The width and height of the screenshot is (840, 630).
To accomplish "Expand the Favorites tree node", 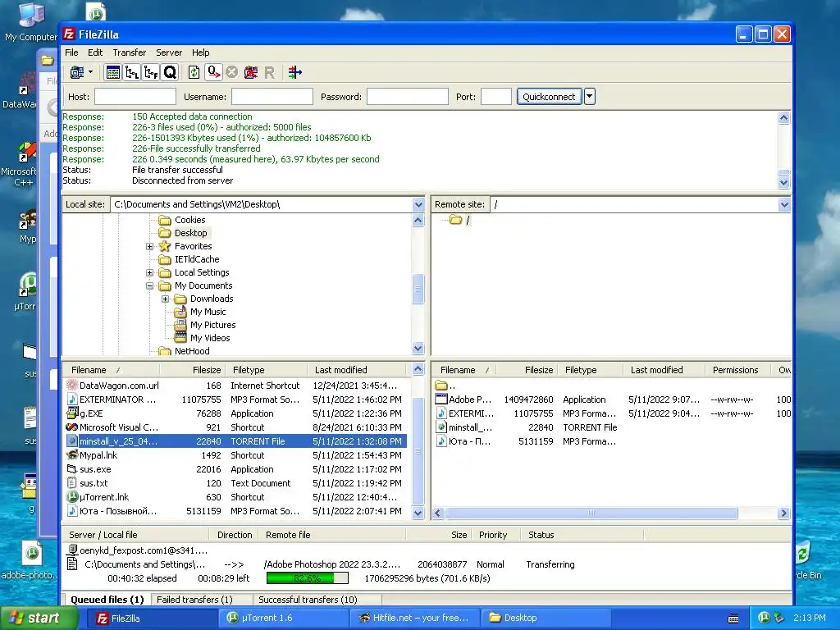I will point(150,246).
